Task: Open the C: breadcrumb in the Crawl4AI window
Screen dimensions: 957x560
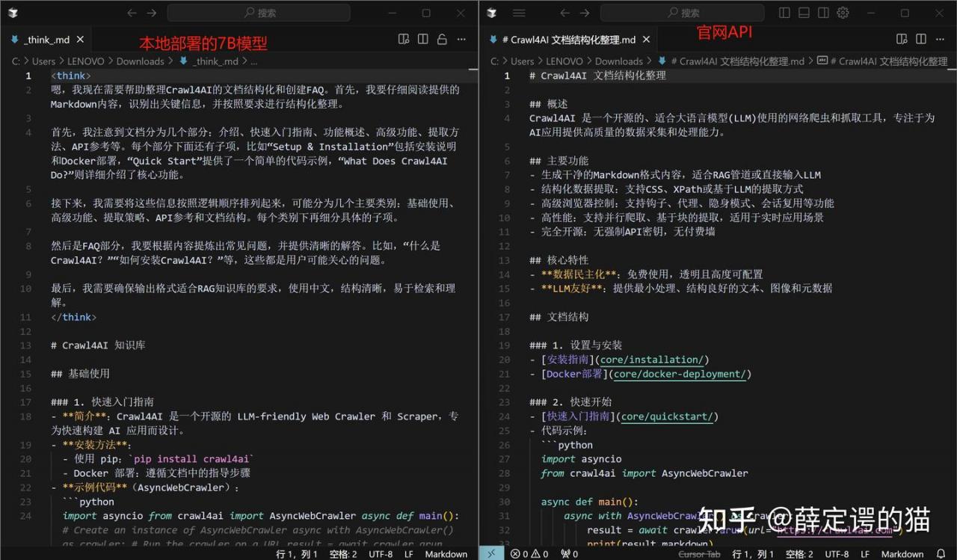Action: pos(495,61)
